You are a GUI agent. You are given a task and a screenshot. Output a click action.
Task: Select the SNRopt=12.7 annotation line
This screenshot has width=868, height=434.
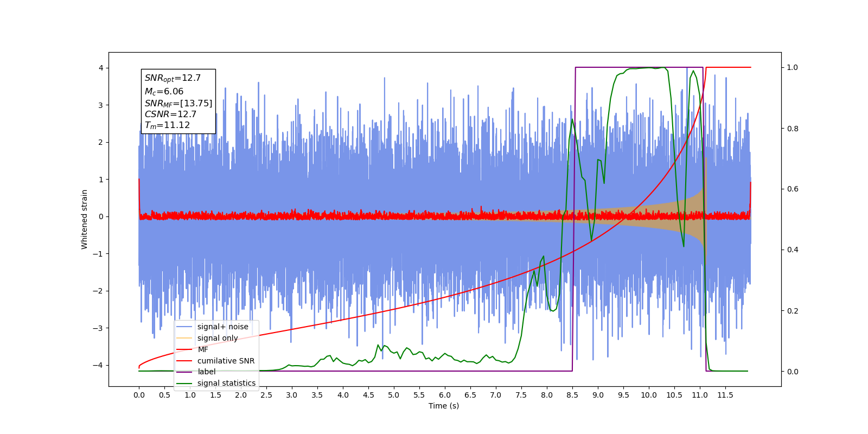(173, 79)
